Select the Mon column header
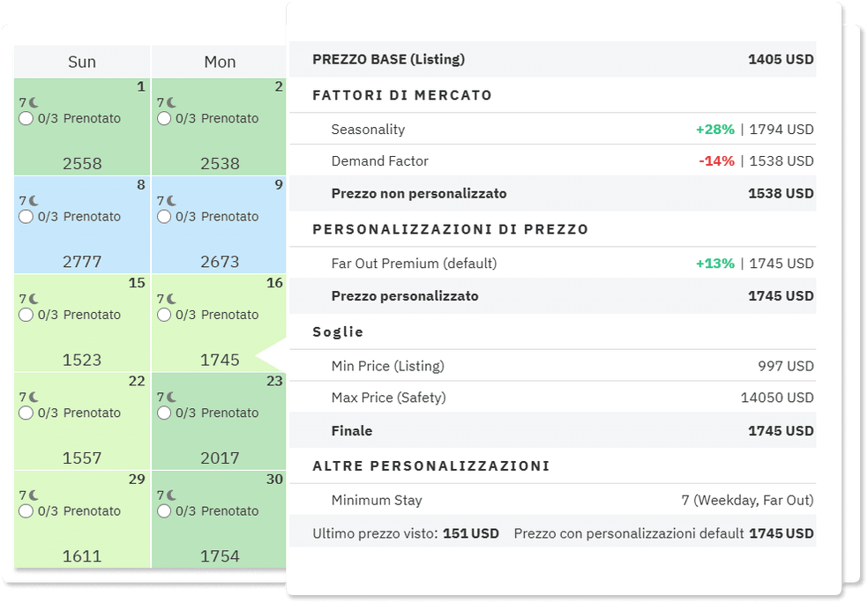Screen dimensions: 868x603 (x=220, y=62)
